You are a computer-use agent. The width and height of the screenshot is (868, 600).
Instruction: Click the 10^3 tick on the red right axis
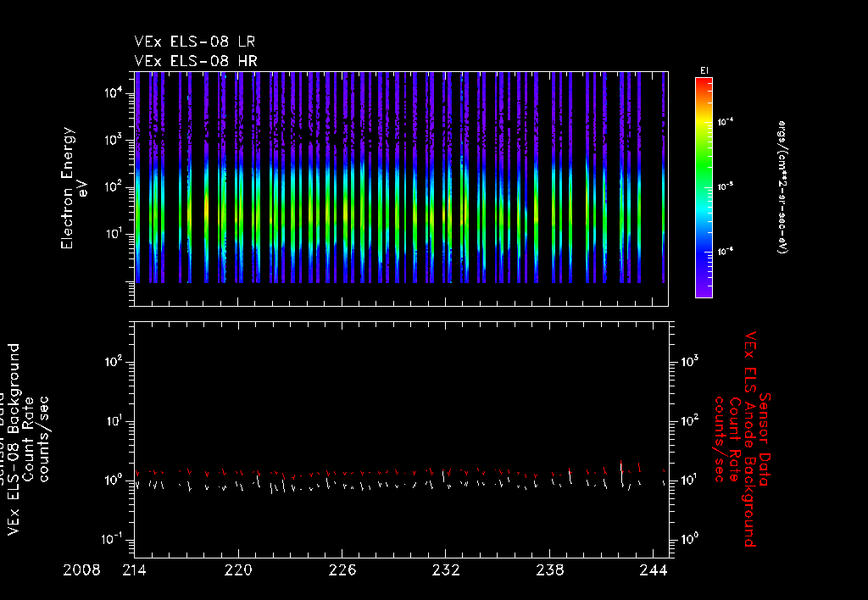tap(690, 362)
